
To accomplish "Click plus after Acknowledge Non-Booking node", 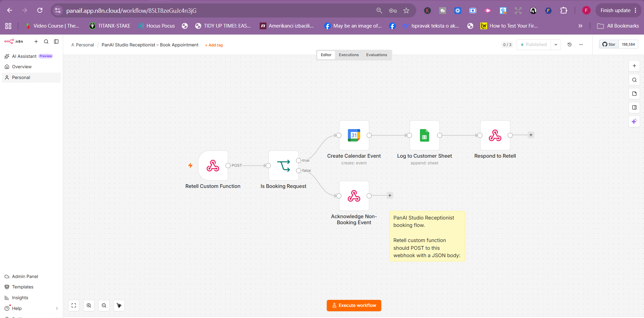I will 390,196.
